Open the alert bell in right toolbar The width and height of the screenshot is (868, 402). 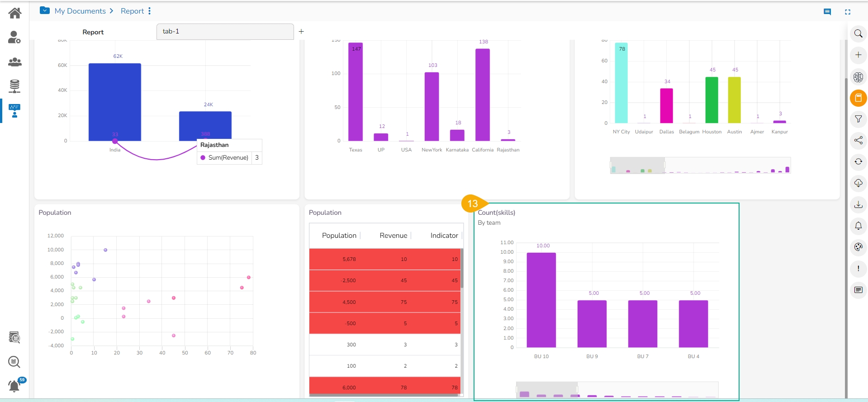click(x=858, y=226)
